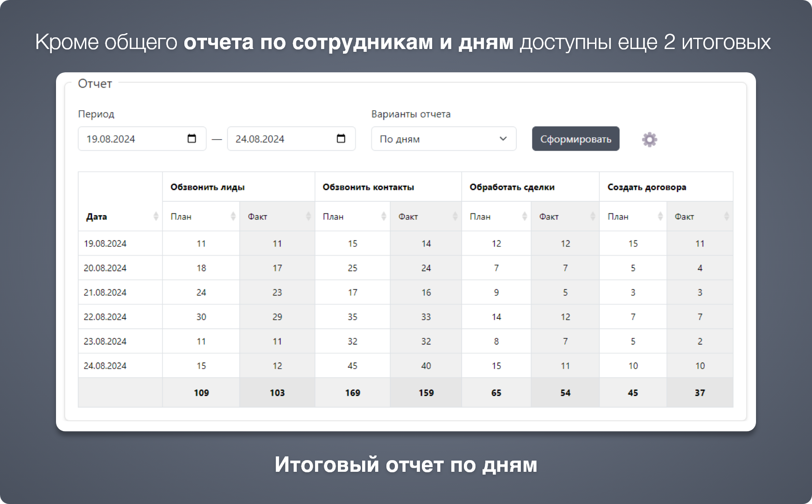Viewport: 812px width, 504px height.
Task: Click the value 35 in the 22.08.2024 row
Action: pos(352,317)
